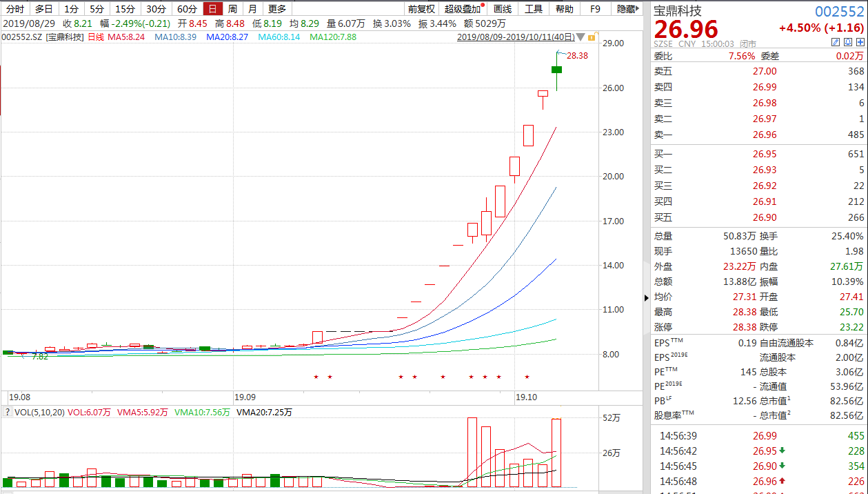Click the first red star marker below chart

[316, 377]
